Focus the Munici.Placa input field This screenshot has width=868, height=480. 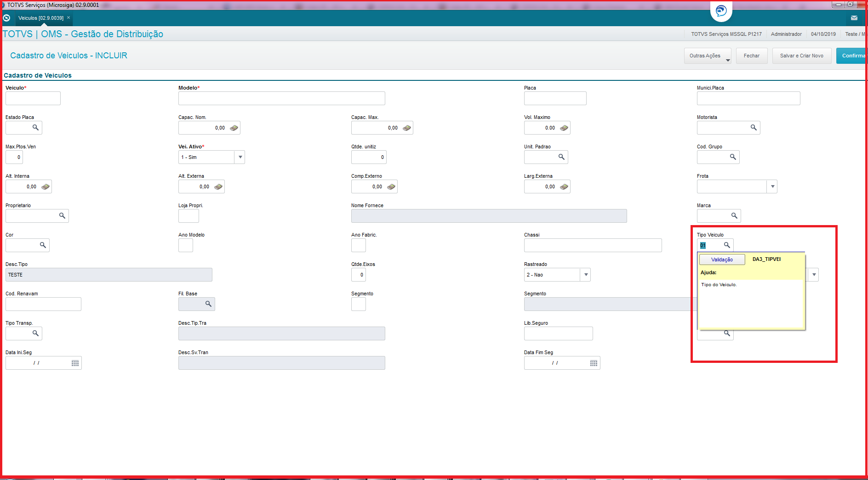[748, 98]
